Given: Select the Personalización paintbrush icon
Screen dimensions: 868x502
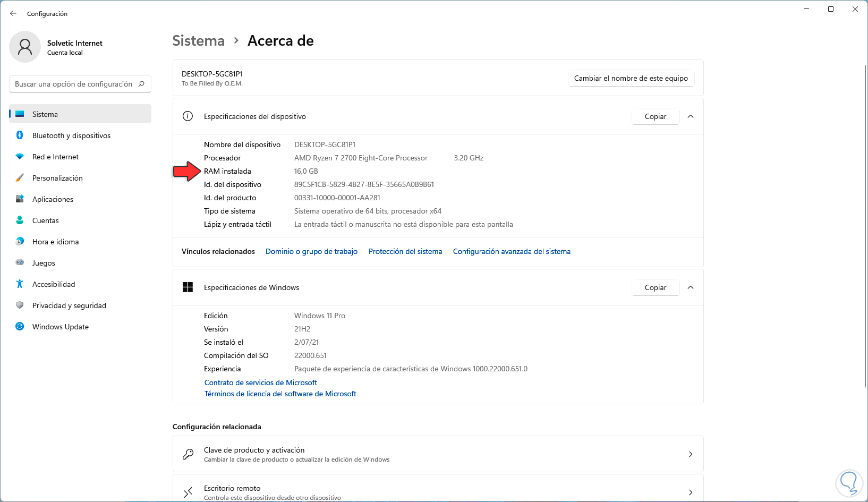Looking at the screenshot, I should click(20, 178).
